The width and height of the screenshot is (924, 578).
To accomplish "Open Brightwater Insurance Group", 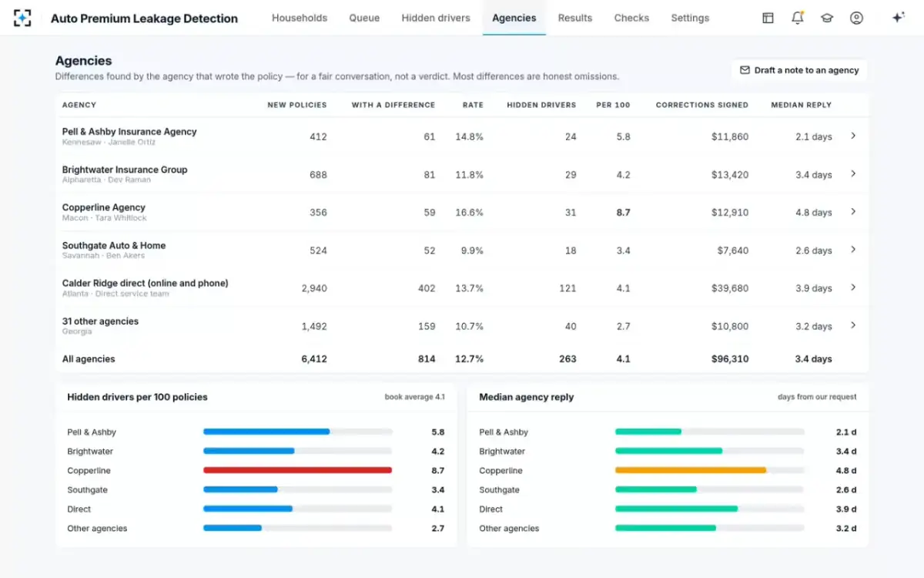I will [x=125, y=170].
